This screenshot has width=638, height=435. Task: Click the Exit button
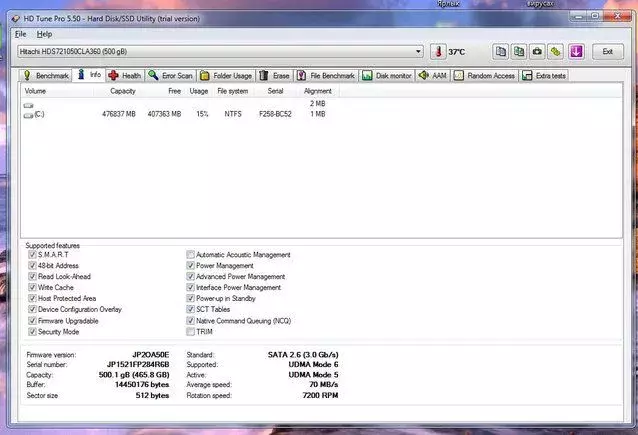click(607, 52)
